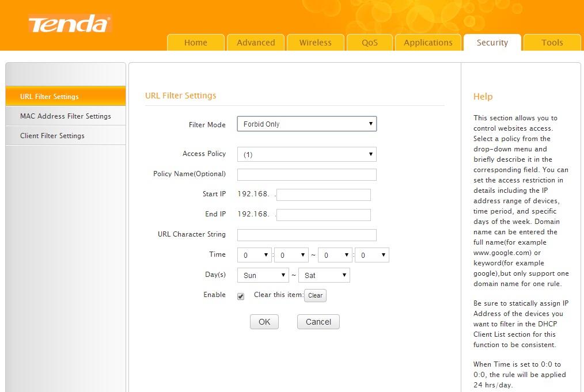Screen dimensions: 584x392
Task: Open the end hour Time dropdown
Action: pyautogui.click(x=335, y=255)
